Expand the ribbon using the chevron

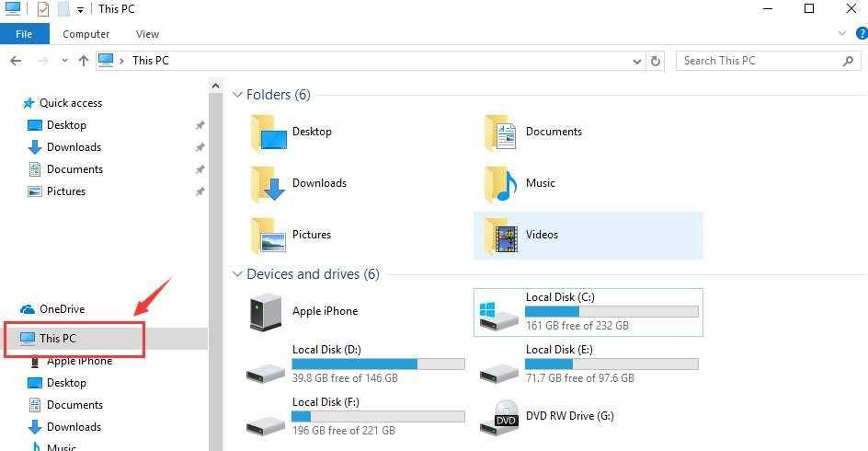(842, 34)
